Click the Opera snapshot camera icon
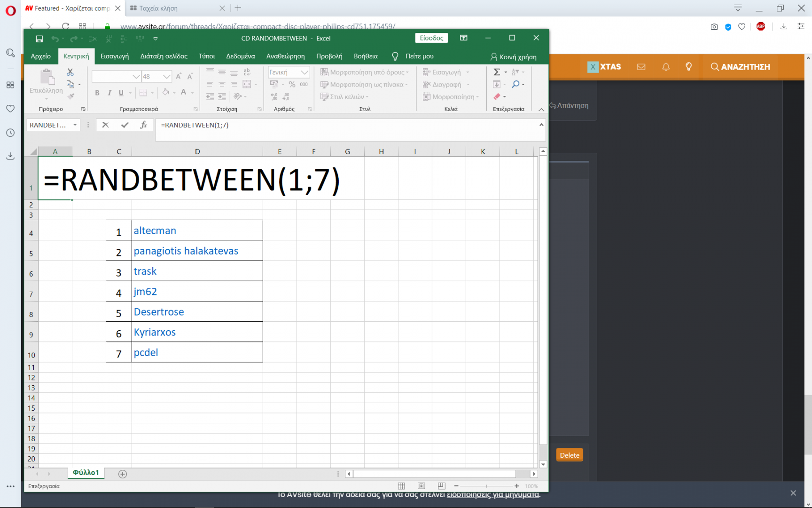Viewport: 812px width, 508px height. [714, 27]
